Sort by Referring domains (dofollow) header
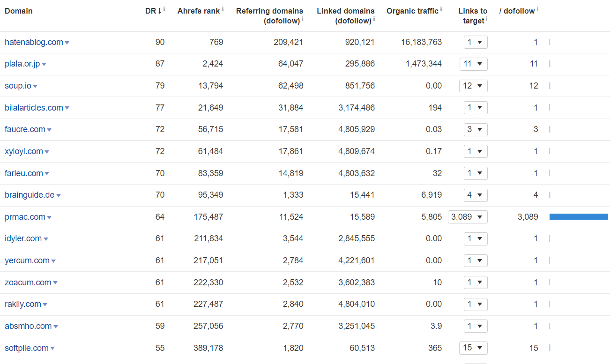610x364 pixels. (269, 15)
